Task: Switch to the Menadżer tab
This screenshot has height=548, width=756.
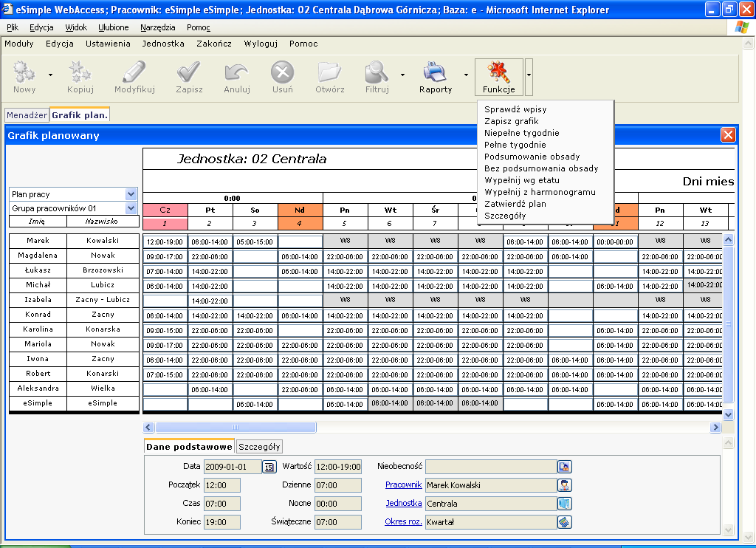Action: [27, 114]
